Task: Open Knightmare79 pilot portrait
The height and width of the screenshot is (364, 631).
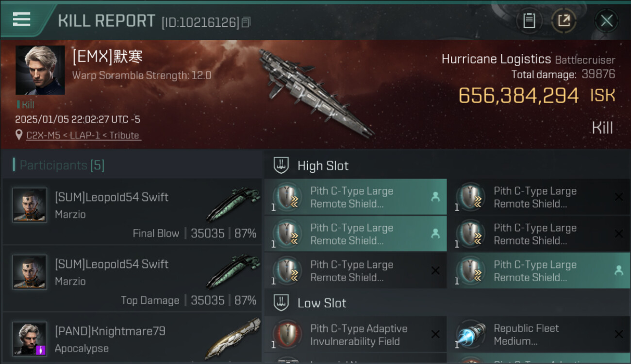Action: click(30, 339)
